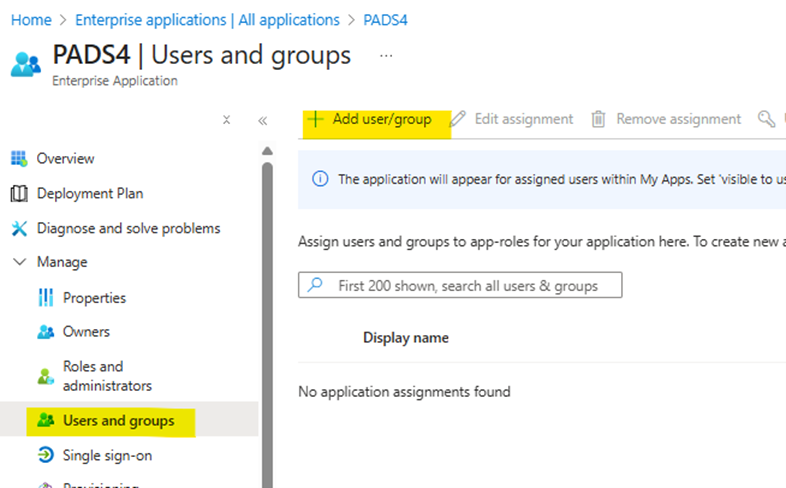786x488 pixels.
Task: Click 'No application assignments found' text
Action: click(404, 392)
